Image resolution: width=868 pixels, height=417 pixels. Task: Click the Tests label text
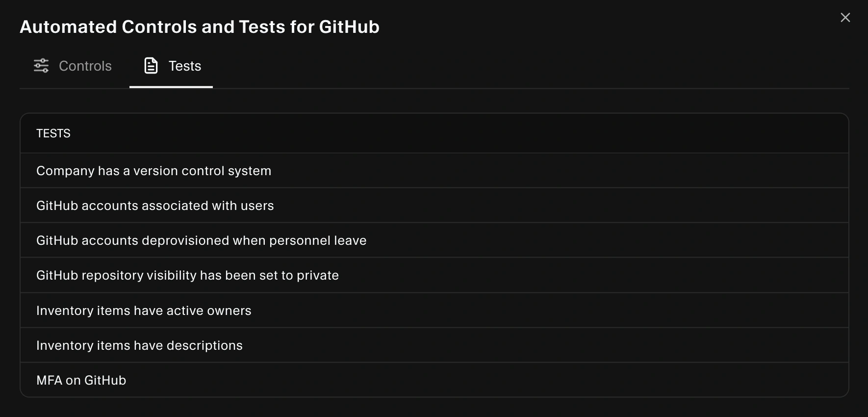pos(185,66)
